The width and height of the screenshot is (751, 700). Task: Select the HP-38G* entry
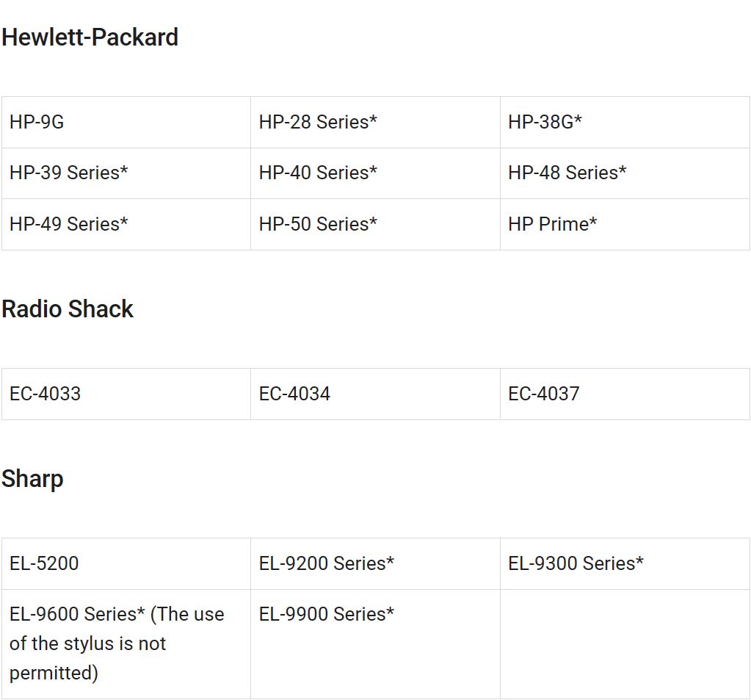coord(625,122)
